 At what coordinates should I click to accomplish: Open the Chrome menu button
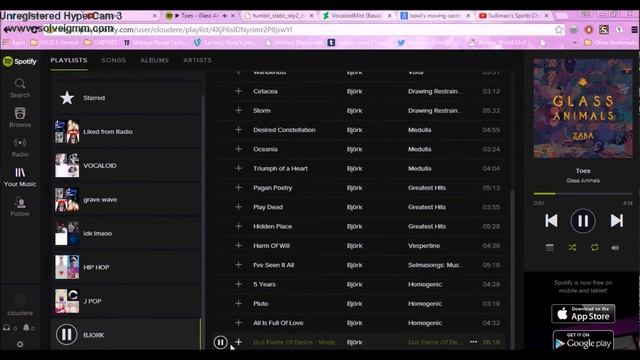point(634,29)
